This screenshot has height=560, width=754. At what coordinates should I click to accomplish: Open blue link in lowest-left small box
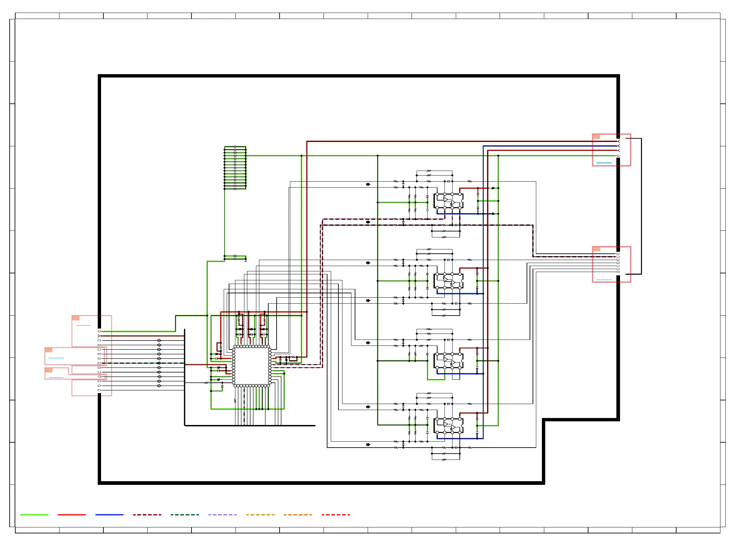pos(56,378)
